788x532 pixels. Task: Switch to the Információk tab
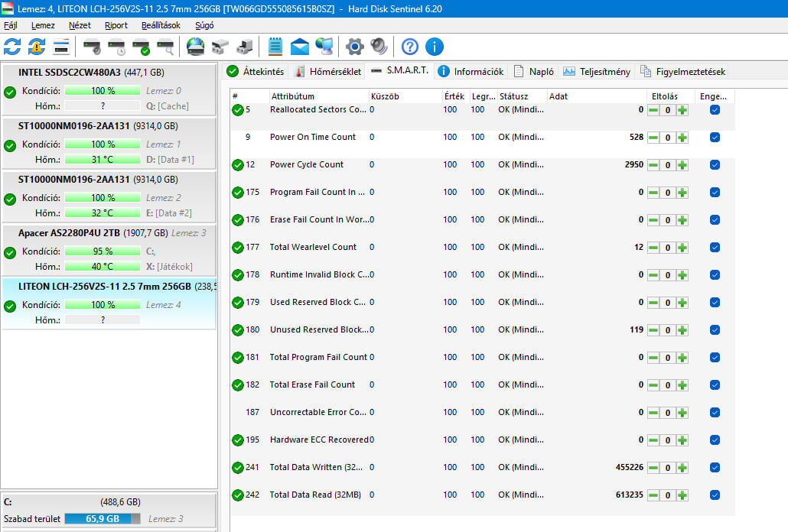[x=471, y=71]
